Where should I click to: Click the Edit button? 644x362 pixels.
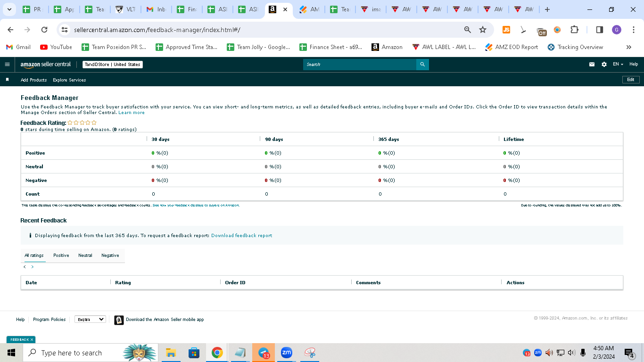pos(631,80)
